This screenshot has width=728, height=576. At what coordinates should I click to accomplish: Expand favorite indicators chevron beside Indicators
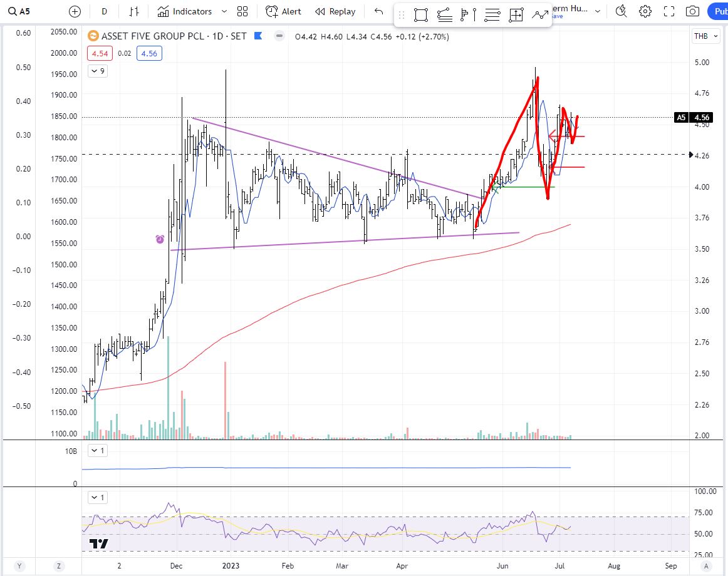pos(224,12)
